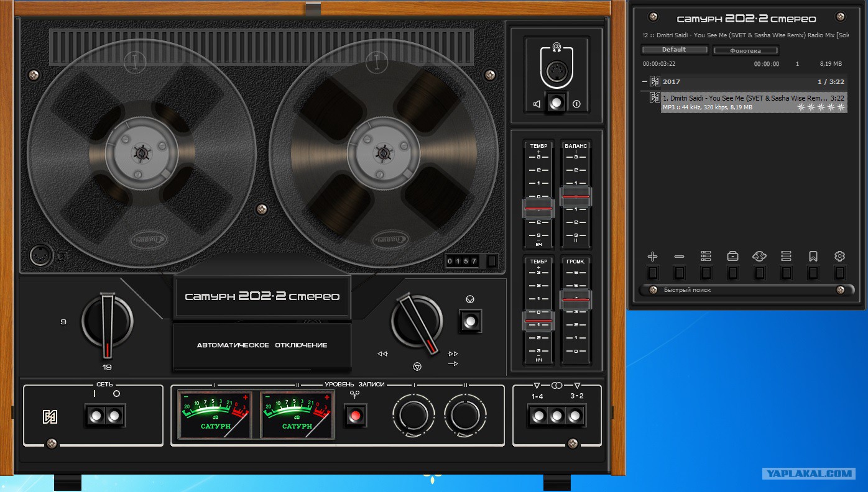
Task: Click the transport mode rotary knob
Action: tap(417, 321)
